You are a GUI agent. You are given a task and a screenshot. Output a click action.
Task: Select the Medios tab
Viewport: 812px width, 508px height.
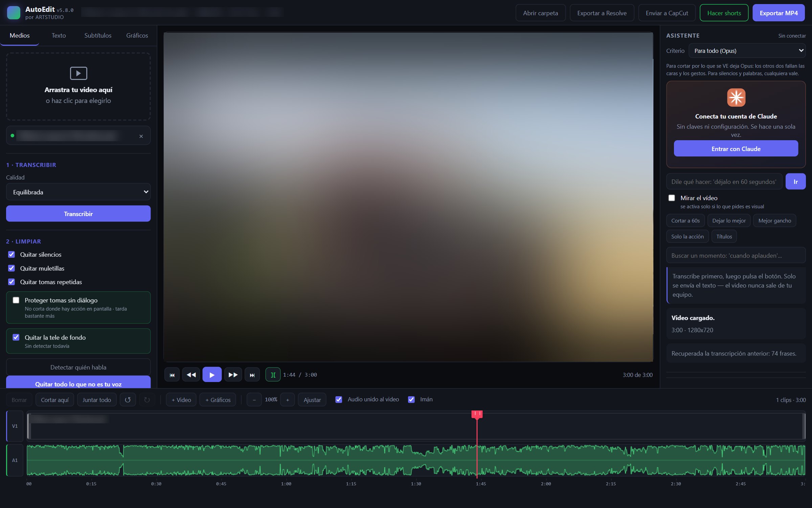click(20, 35)
